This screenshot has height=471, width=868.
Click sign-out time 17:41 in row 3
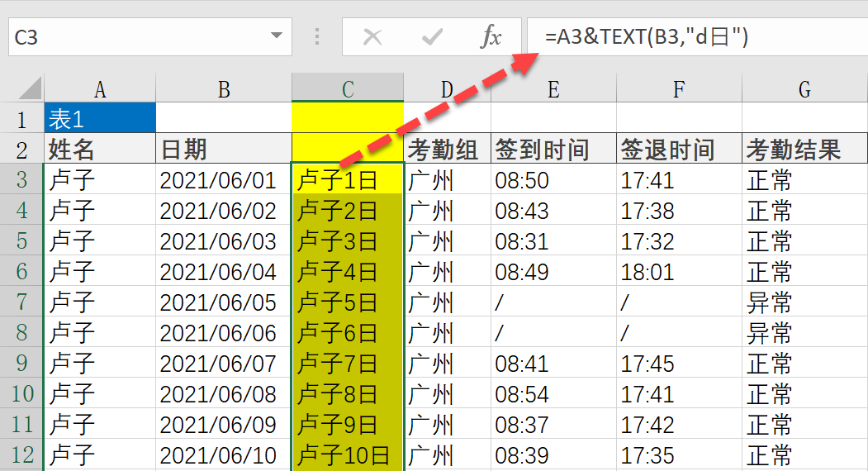tap(679, 179)
